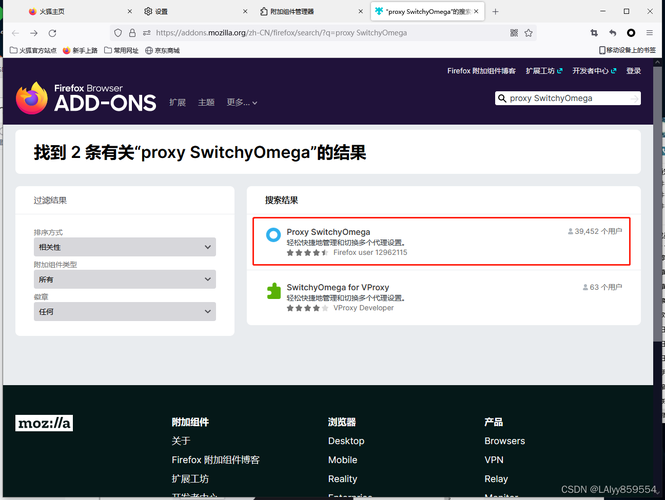665x500 pixels.
Task: Click the 登录 link
Action: coord(634,71)
